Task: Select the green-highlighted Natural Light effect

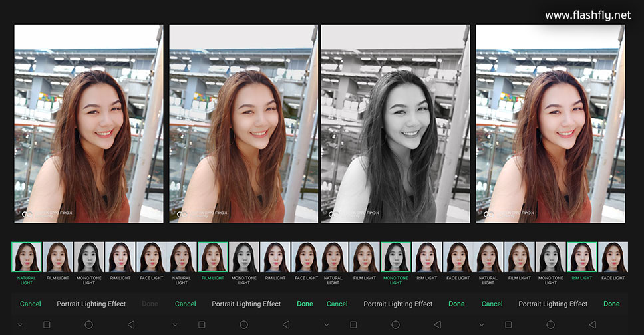Action: click(x=27, y=257)
